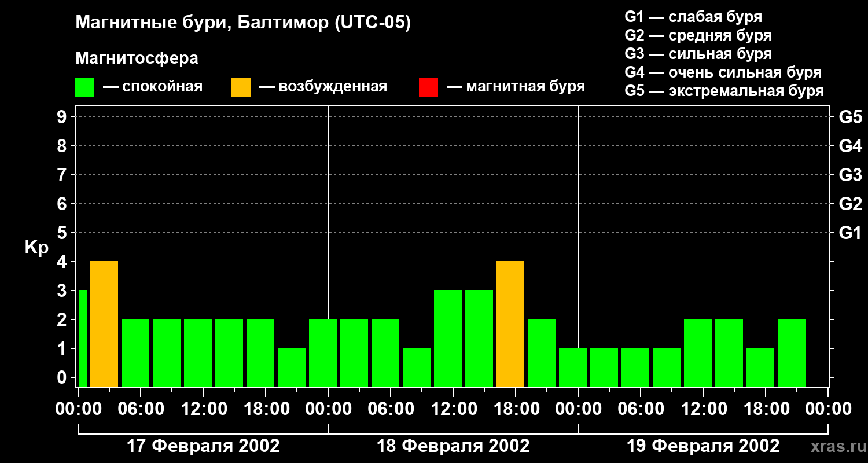This screenshot has height=463, width=868.
Task: Click '12:00' time label under 18 Февраля
Action: [453, 409]
